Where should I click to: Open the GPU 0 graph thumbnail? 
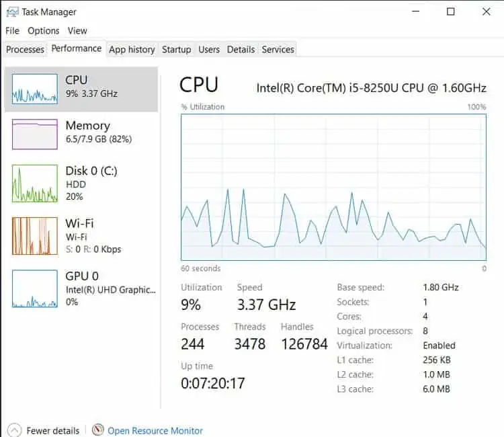point(34,288)
